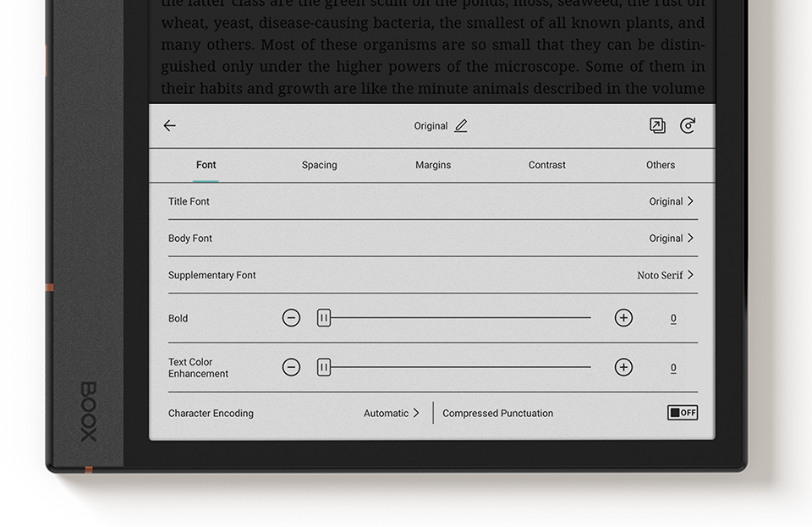The height and width of the screenshot is (527, 812).
Task: Click the Bold value number field
Action: (x=673, y=319)
